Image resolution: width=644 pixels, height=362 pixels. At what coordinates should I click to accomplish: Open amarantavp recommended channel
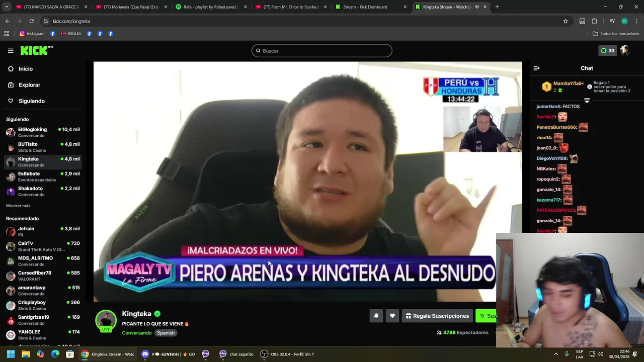43,291
